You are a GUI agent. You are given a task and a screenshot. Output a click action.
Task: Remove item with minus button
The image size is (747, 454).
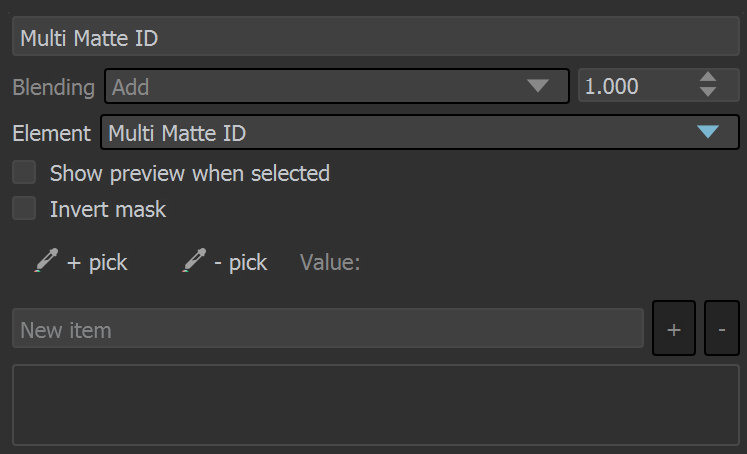tap(721, 328)
